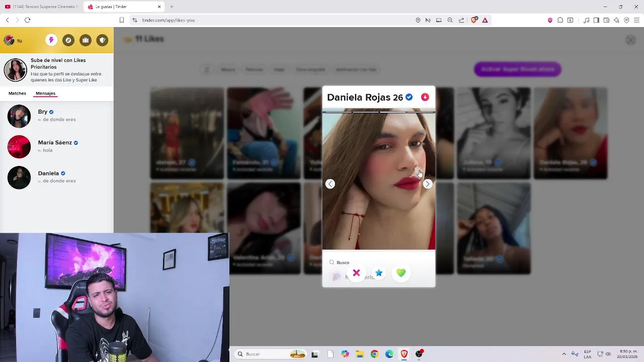This screenshot has width=644, height=362.
Task: Open the Brave Wallet icon
Action: (x=606, y=20)
